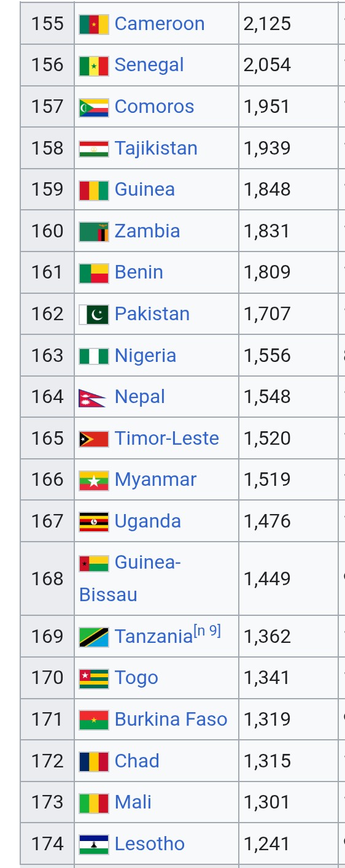Screen dimensions: 345x868
Task: Click the Comoros flag icon
Action: (94, 107)
